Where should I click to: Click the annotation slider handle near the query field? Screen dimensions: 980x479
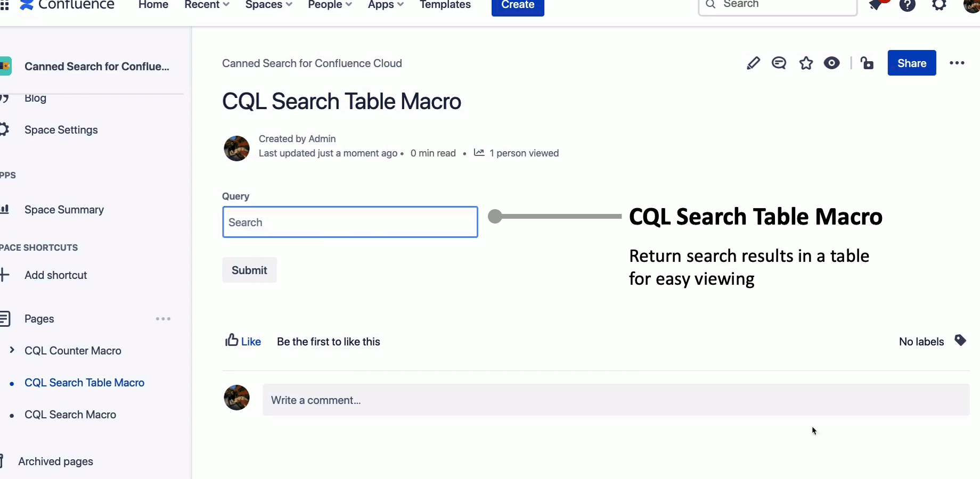(x=495, y=217)
